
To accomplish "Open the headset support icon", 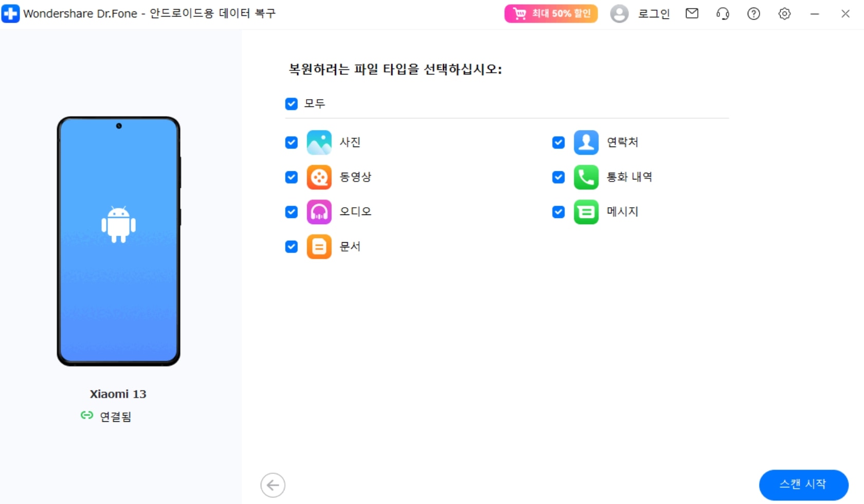I will click(723, 14).
